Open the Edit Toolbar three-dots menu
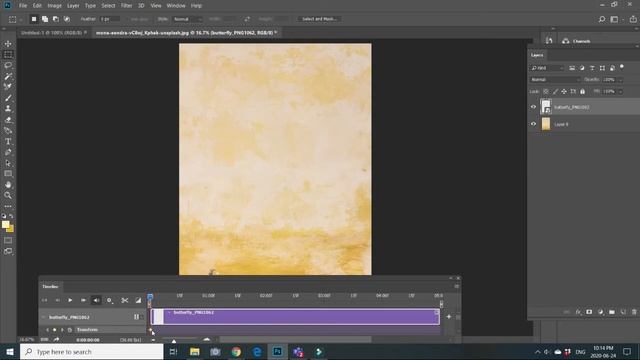The width and height of the screenshot is (640, 360). click(x=8, y=206)
